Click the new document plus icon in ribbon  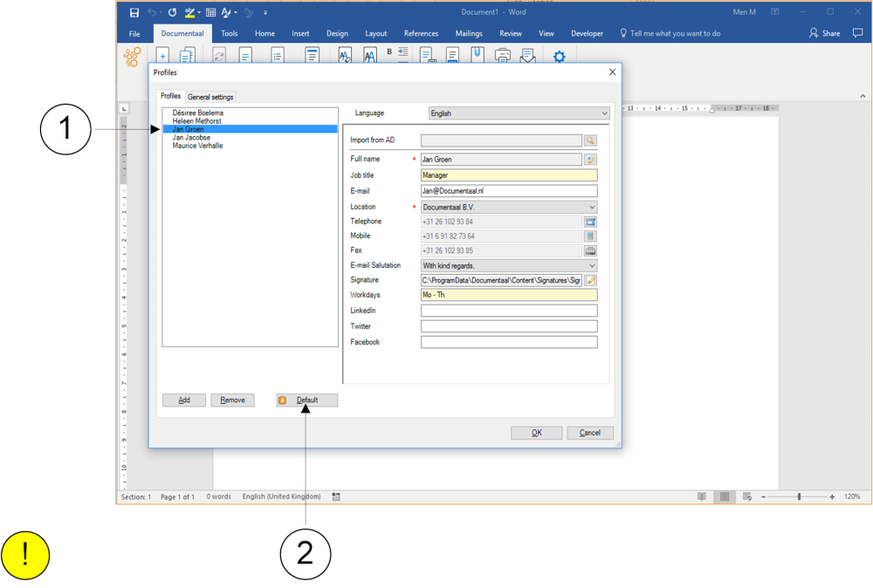coord(162,56)
